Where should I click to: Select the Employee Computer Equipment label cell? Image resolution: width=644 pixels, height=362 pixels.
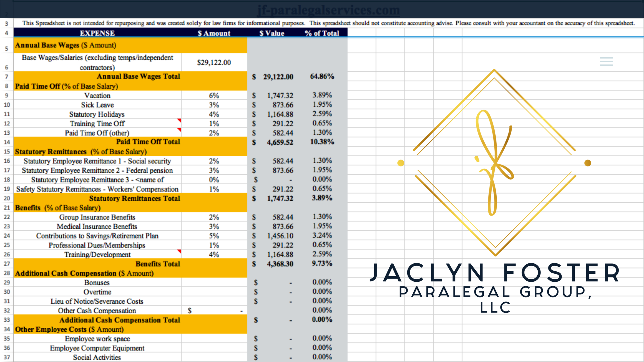97,348
